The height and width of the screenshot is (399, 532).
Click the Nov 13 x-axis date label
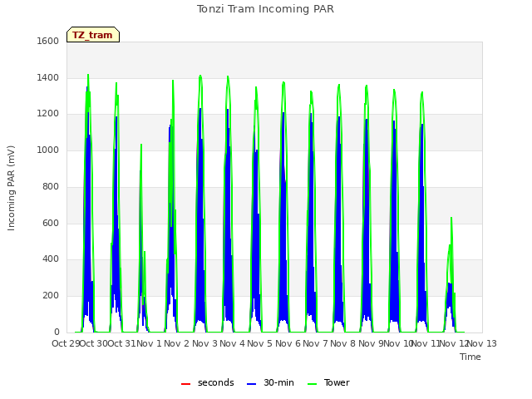tap(482, 343)
